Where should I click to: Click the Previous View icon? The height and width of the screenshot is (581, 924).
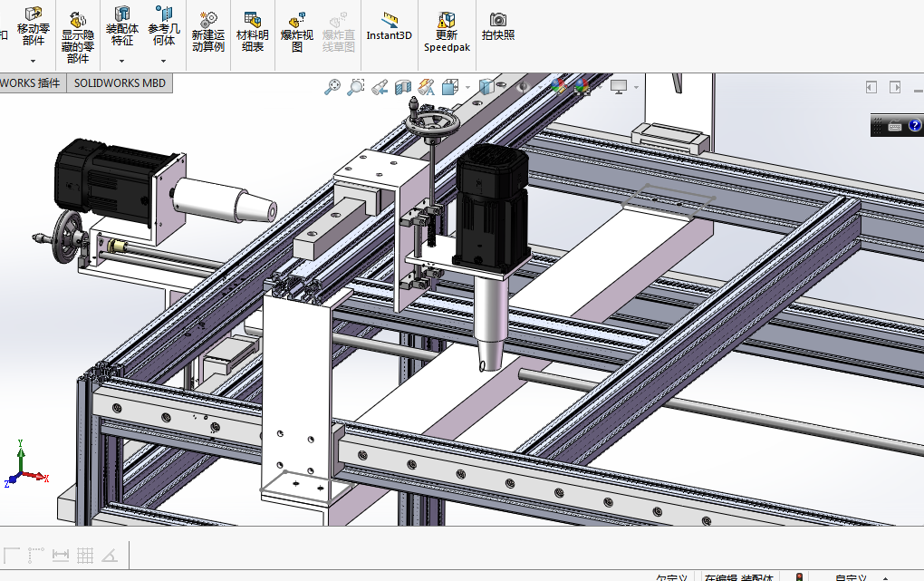(380, 87)
